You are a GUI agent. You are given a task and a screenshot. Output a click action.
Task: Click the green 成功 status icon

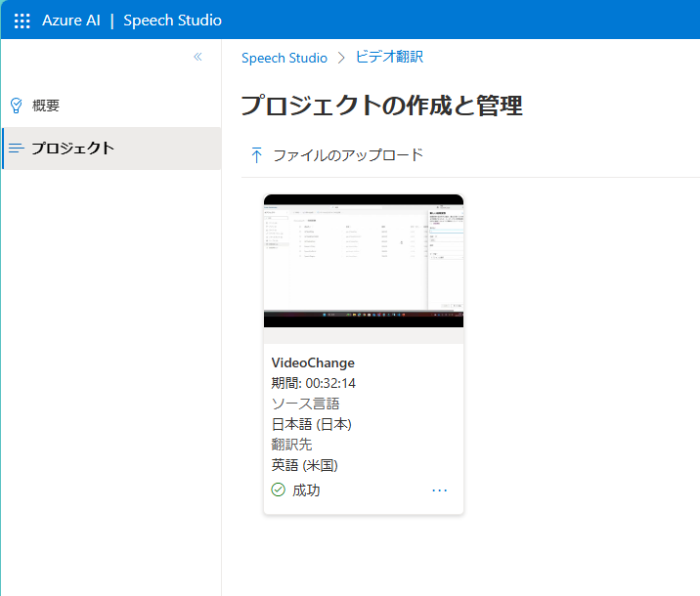278,490
